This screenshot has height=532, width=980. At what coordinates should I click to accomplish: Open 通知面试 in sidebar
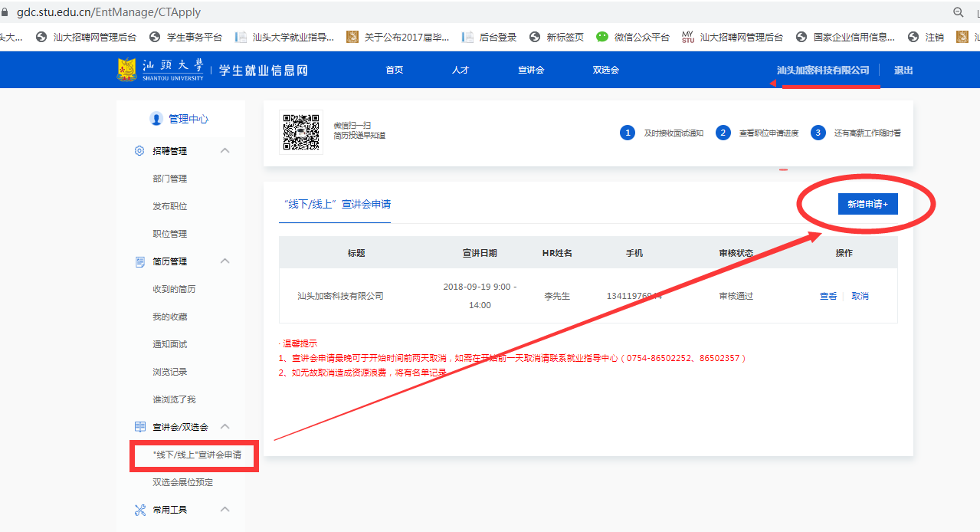tap(170, 344)
